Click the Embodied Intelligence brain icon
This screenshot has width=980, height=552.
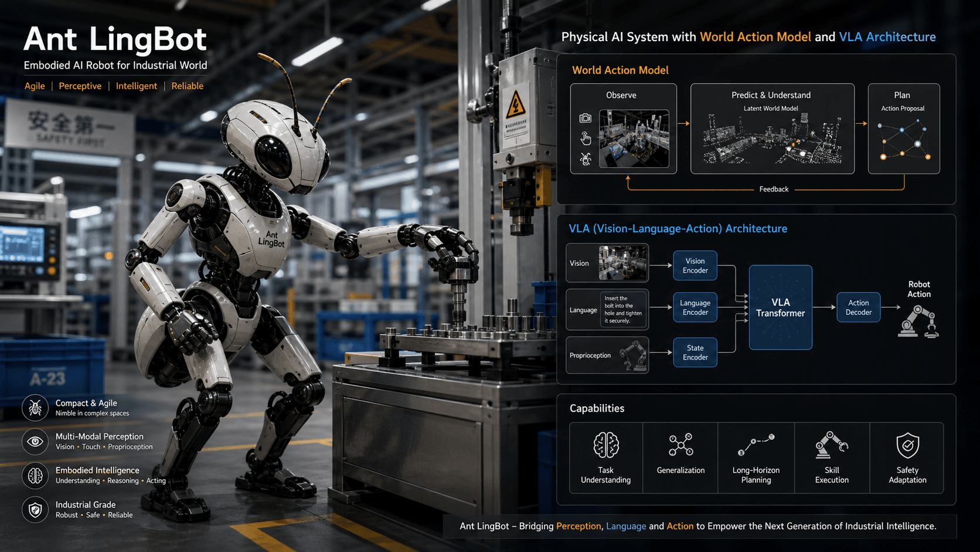coord(35,476)
